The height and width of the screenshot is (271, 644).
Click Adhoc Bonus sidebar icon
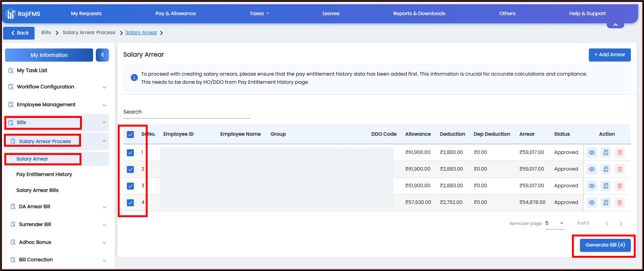point(13,242)
